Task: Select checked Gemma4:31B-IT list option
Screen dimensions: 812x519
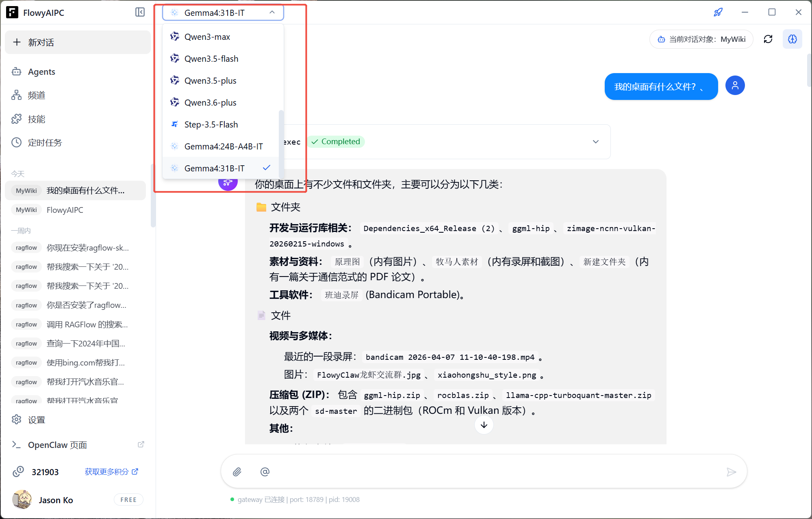Action: click(x=221, y=168)
